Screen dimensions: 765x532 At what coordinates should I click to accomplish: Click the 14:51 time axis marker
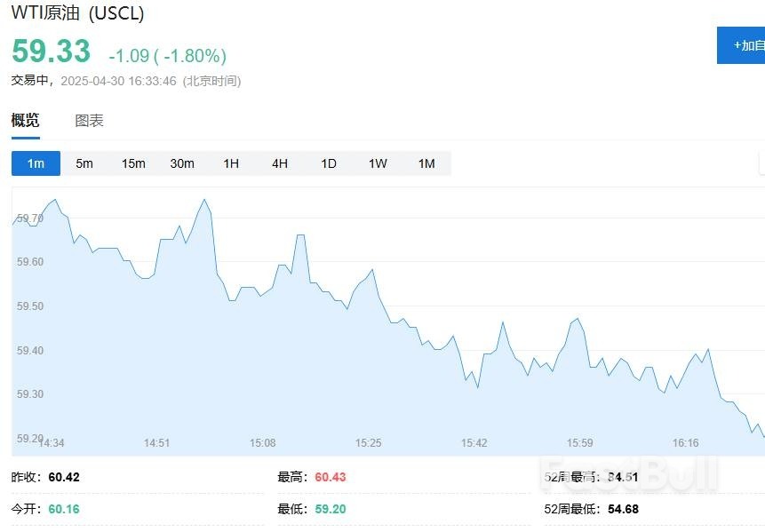[x=156, y=442]
